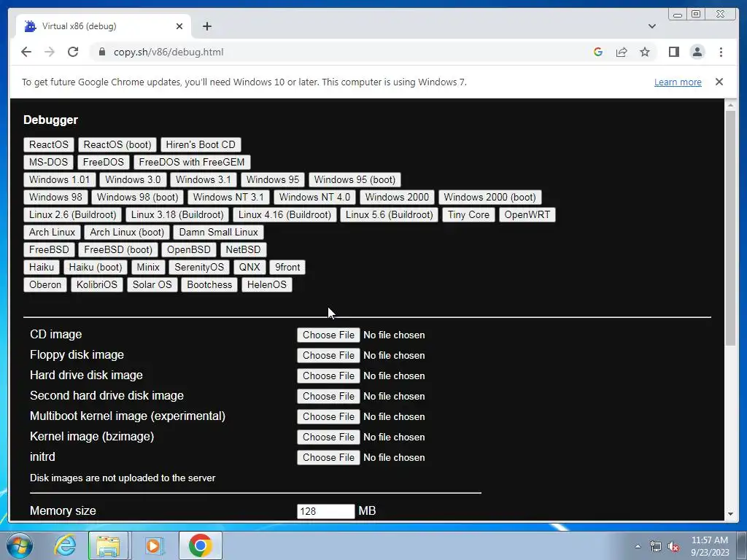Launch Hiren's Boot CD
This screenshot has height=560, width=747.
pyautogui.click(x=201, y=145)
